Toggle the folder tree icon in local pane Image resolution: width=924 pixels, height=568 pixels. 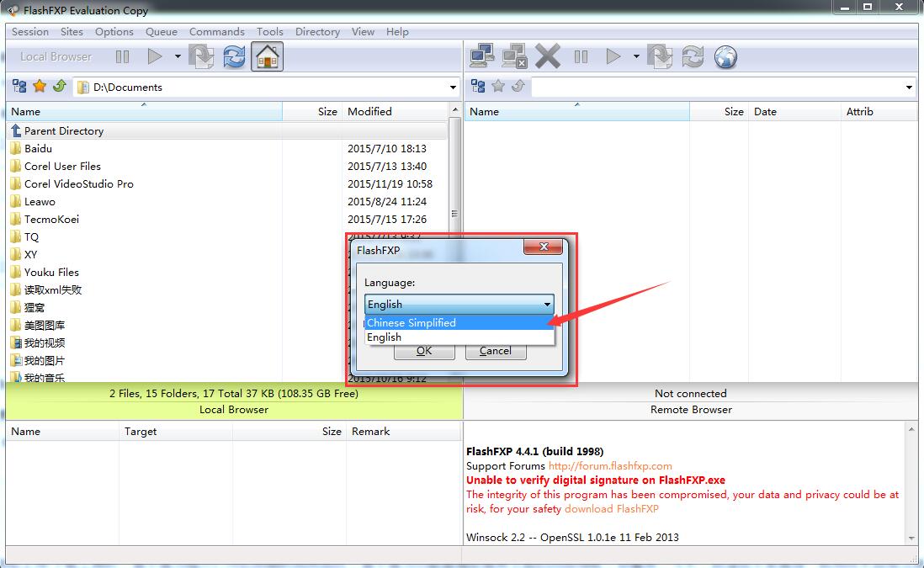click(x=19, y=86)
